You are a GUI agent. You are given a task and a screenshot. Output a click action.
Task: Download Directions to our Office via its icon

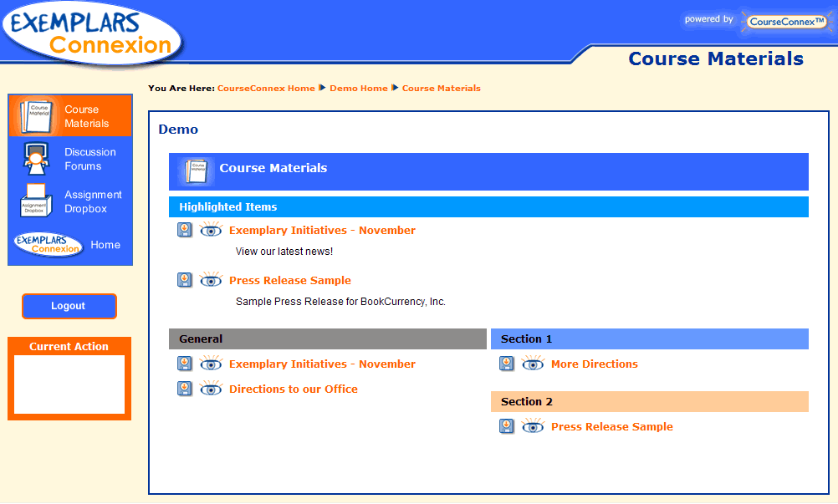coord(185,389)
